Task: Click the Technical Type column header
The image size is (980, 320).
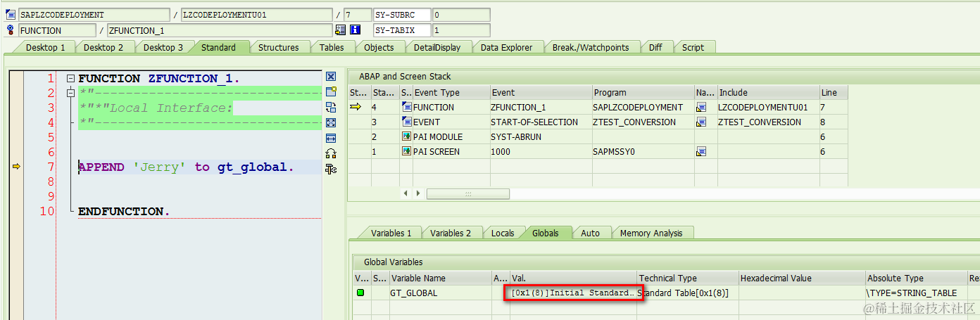Action: click(688, 279)
